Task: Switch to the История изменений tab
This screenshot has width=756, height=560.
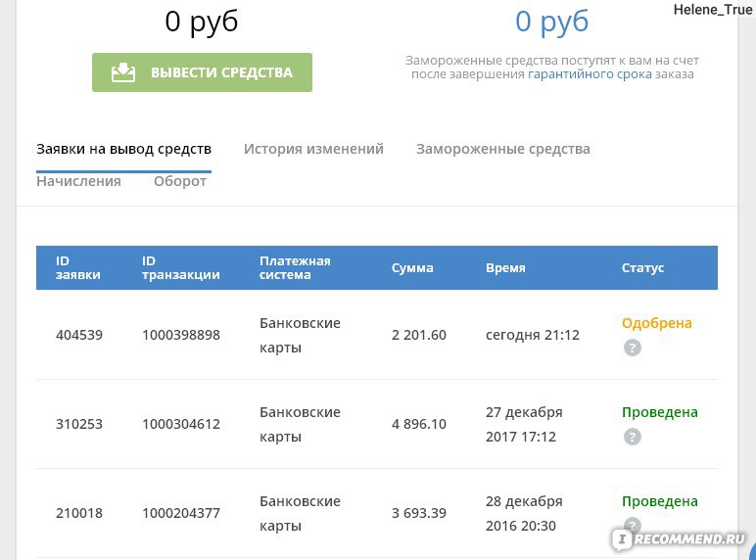Action: 313,149
